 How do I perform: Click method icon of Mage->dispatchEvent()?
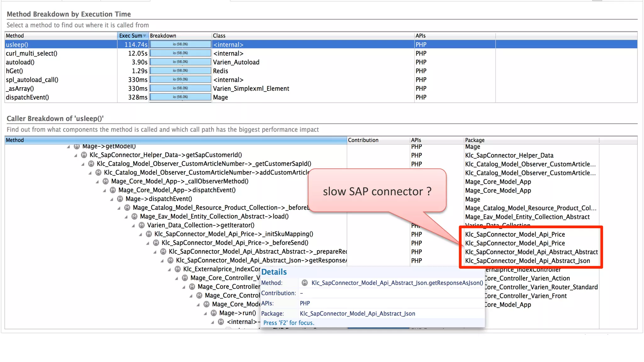click(120, 199)
